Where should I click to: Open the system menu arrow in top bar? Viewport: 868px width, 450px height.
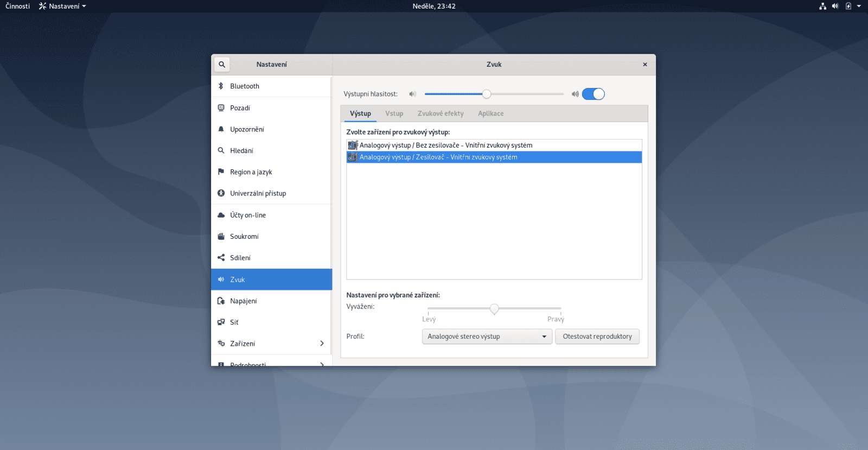[859, 6]
